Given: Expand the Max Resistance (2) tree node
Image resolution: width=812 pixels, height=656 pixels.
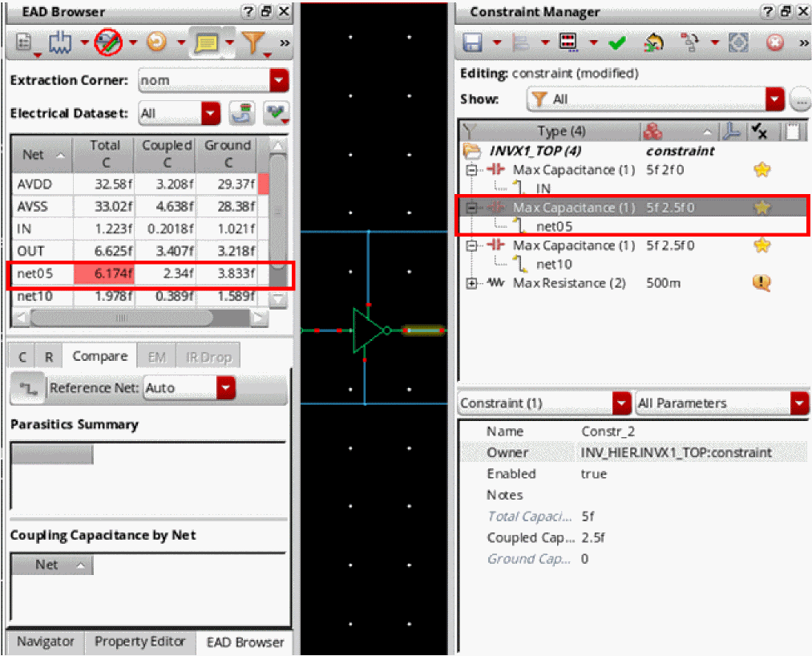Looking at the screenshot, I should click(x=472, y=283).
